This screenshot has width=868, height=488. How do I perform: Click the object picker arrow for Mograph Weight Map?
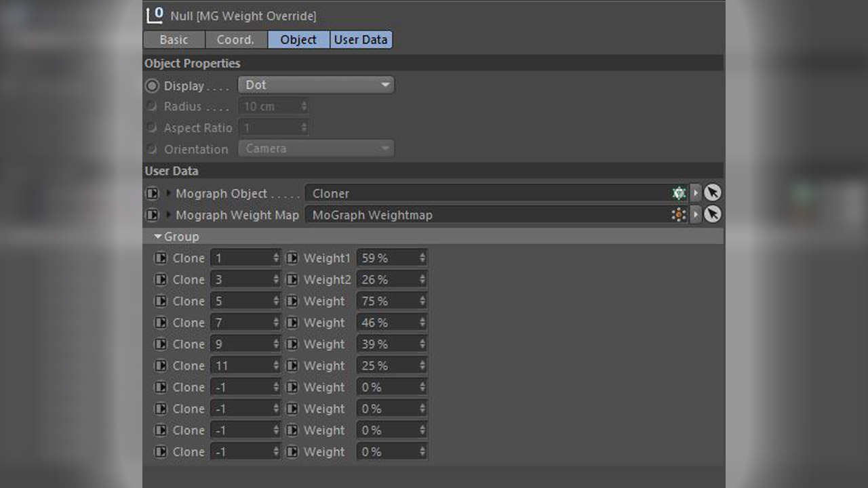pos(713,214)
